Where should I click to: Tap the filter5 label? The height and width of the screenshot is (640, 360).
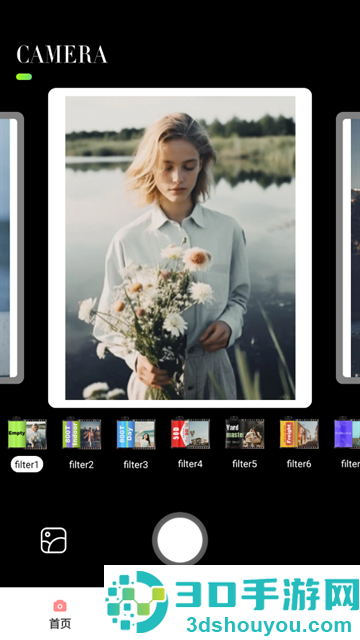click(x=244, y=464)
